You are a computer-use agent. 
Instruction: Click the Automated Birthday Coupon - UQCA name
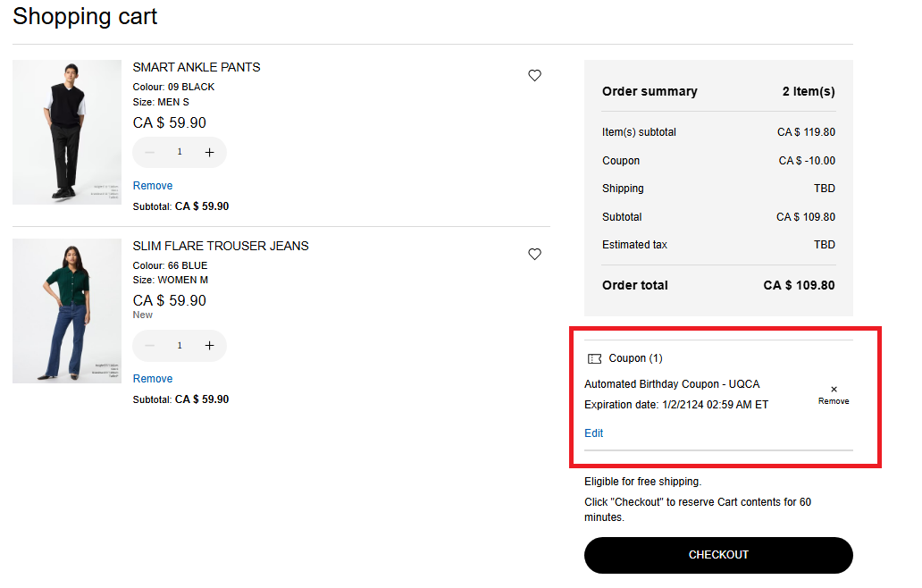pos(672,384)
